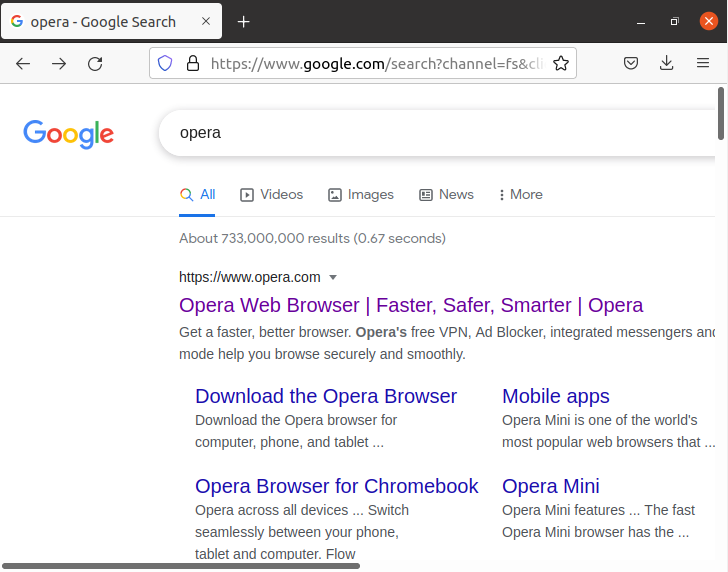The image size is (728, 572).
Task: Open the downloads panel
Action: [667, 63]
